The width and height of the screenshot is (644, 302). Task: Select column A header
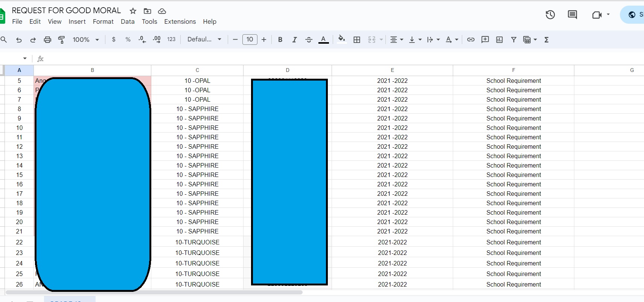pyautogui.click(x=19, y=70)
